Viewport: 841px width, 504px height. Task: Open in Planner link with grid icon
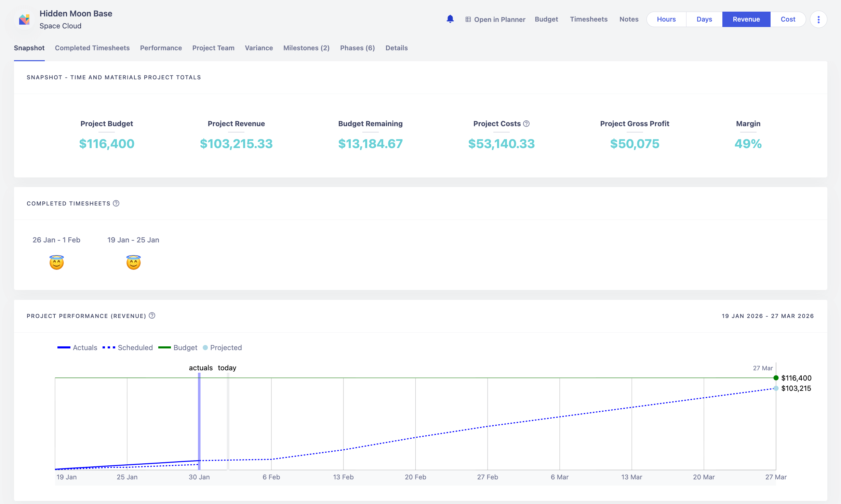coord(495,19)
